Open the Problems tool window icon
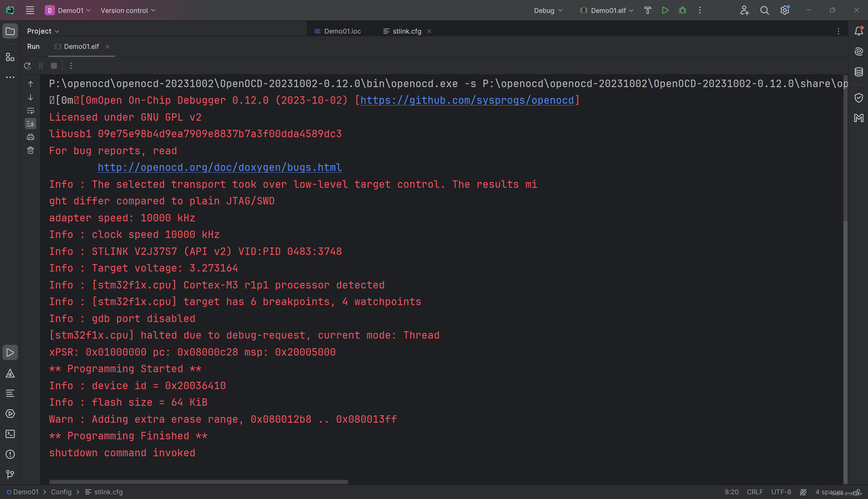The width and height of the screenshot is (868, 499). click(10, 455)
